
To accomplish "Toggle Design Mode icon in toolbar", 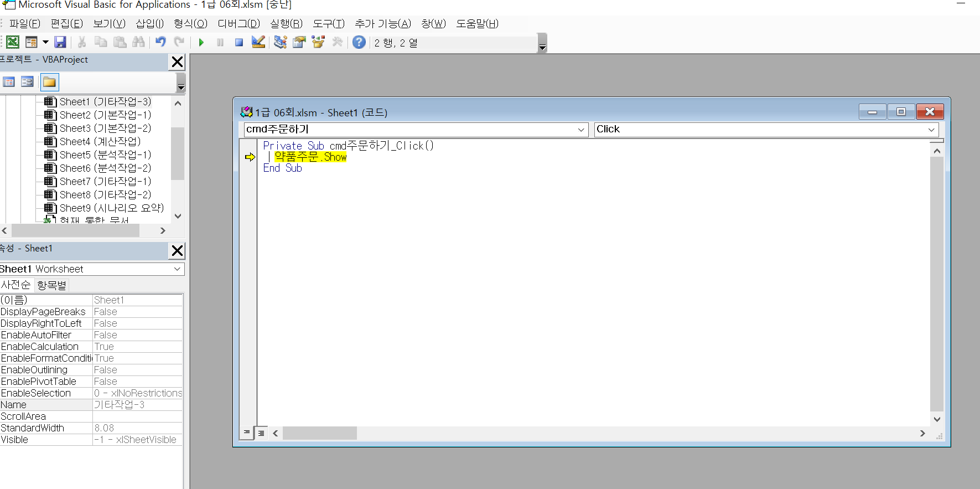I will (258, 43).
